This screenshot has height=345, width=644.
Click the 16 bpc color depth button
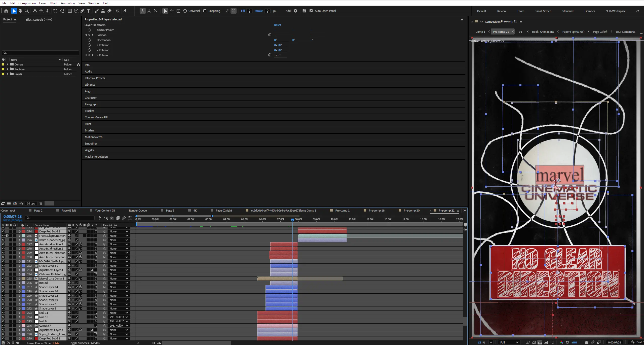coord(31,203)
